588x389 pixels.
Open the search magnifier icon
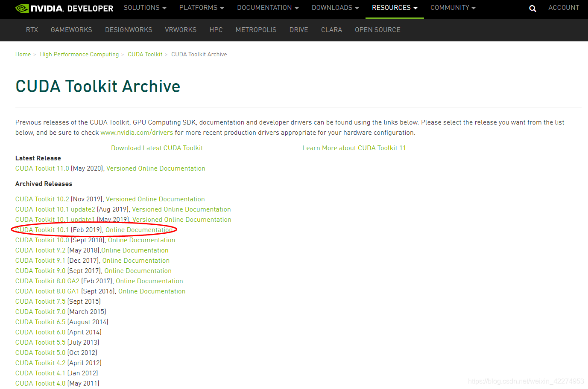point(532,9)
